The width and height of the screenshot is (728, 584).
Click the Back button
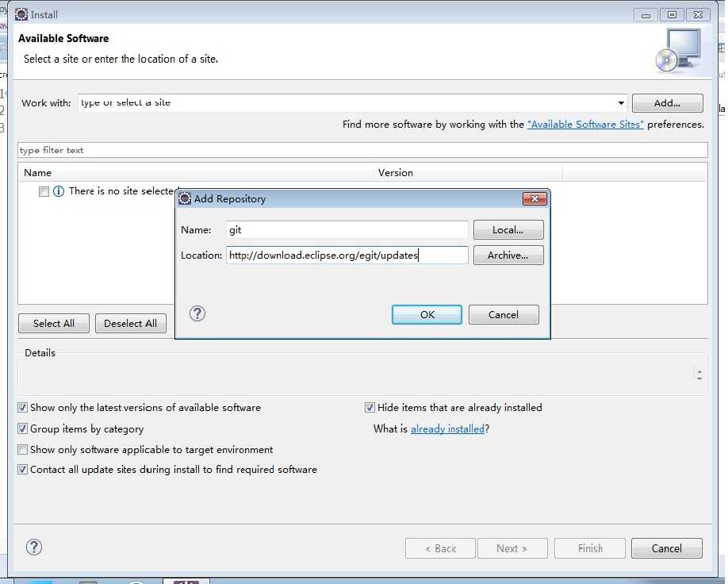[440, 548]
